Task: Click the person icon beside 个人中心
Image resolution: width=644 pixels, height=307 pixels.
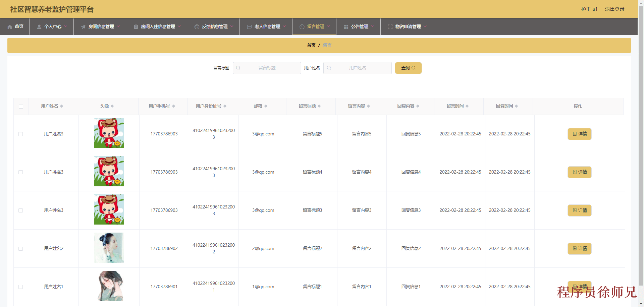Action: (x=39, y=27)
